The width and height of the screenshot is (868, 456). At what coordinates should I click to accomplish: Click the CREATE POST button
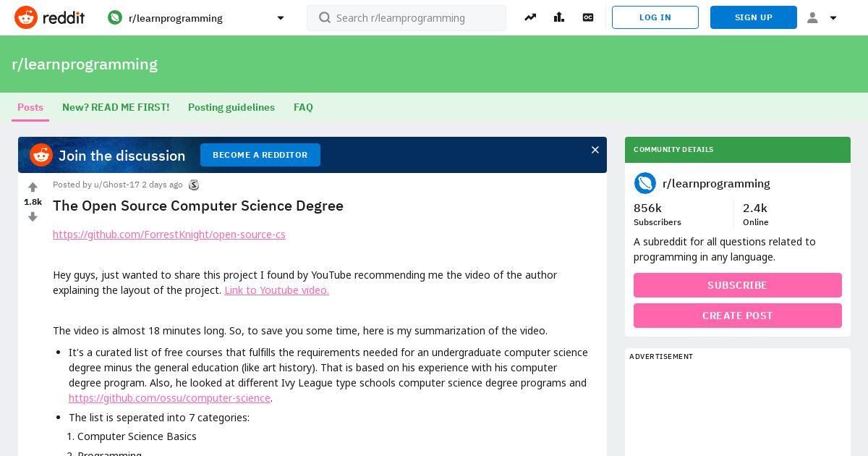click(738, 316)
